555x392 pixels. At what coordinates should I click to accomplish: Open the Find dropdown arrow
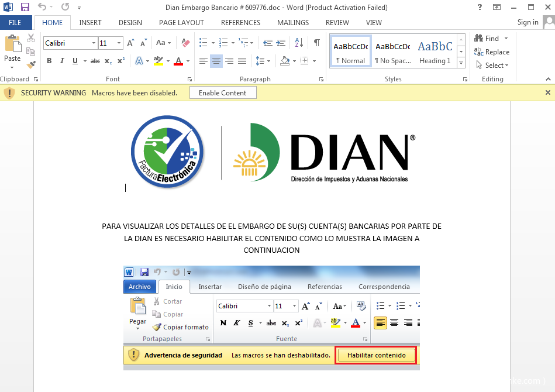[x=506, y=38]
